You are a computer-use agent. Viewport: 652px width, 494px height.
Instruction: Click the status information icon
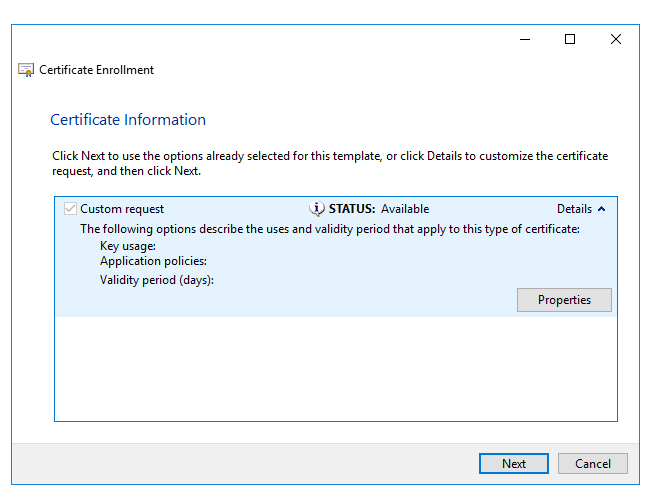[x=318, y=209]
